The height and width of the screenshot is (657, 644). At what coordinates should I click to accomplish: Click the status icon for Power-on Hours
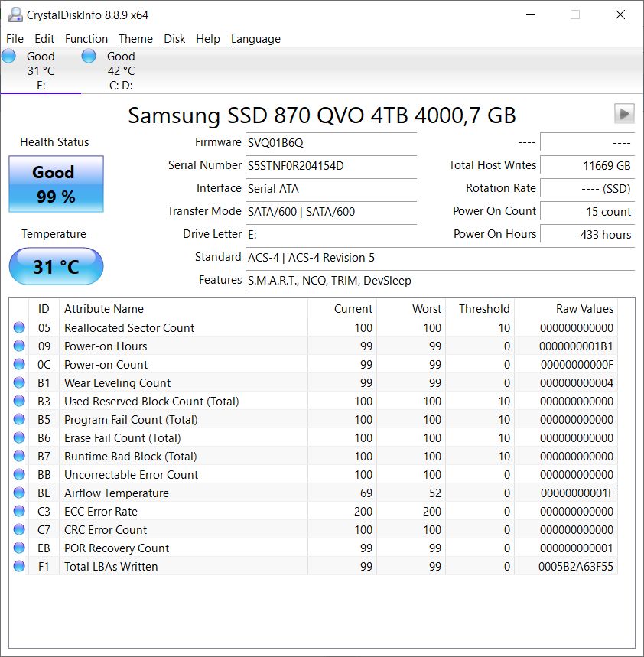(x=19, y=346)
